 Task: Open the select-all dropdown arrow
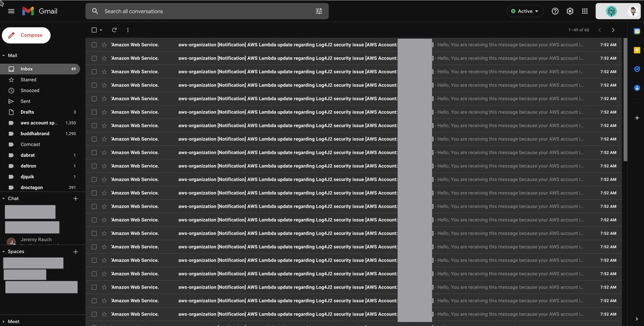pyautogui.click(x=101, y=30)
